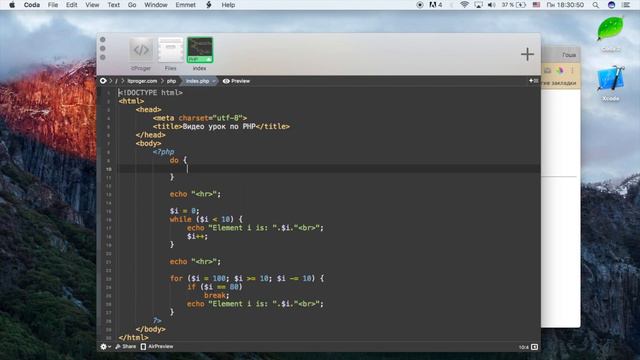Click the add split button
Screen dimensions: 640x360
533,81
